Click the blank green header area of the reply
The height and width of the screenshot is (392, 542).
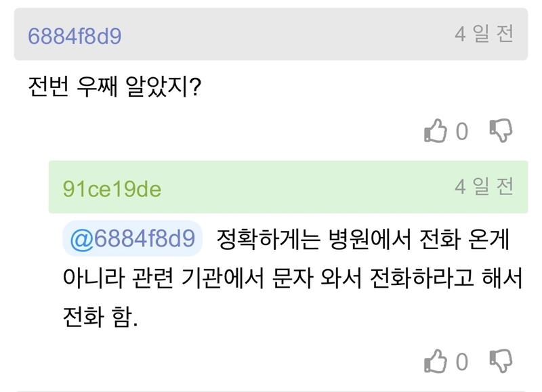[x=308, y=187]
